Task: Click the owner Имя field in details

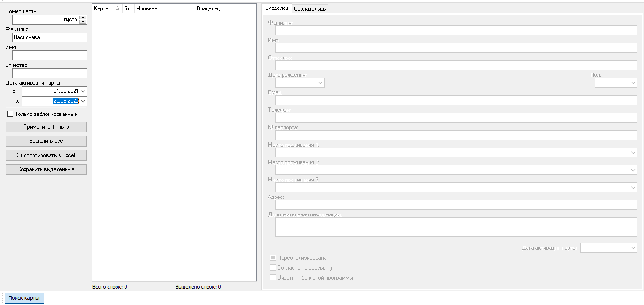Action: [456, 48]
